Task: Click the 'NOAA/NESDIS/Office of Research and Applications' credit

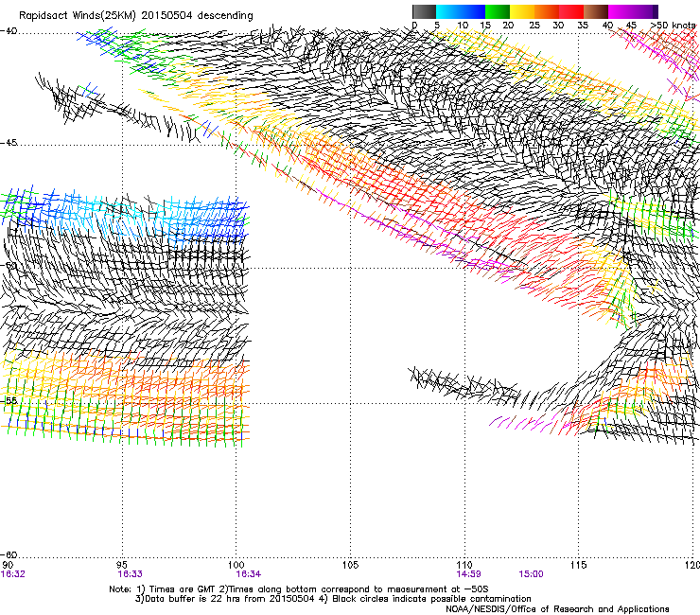Action: 557,609
